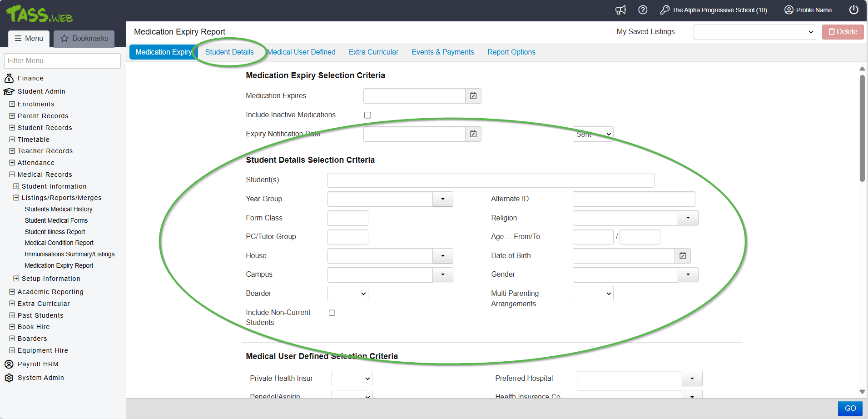Click the Profile Name user icon

(x=789, y=10)
